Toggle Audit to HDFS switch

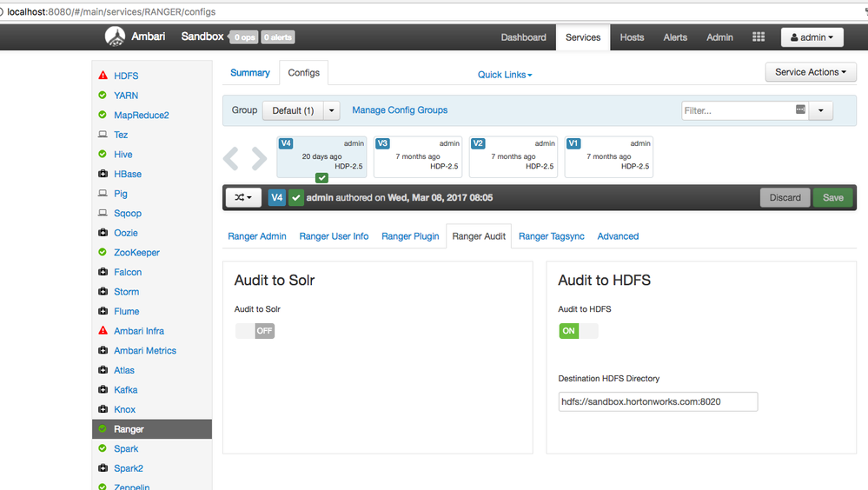click(579, 331)
